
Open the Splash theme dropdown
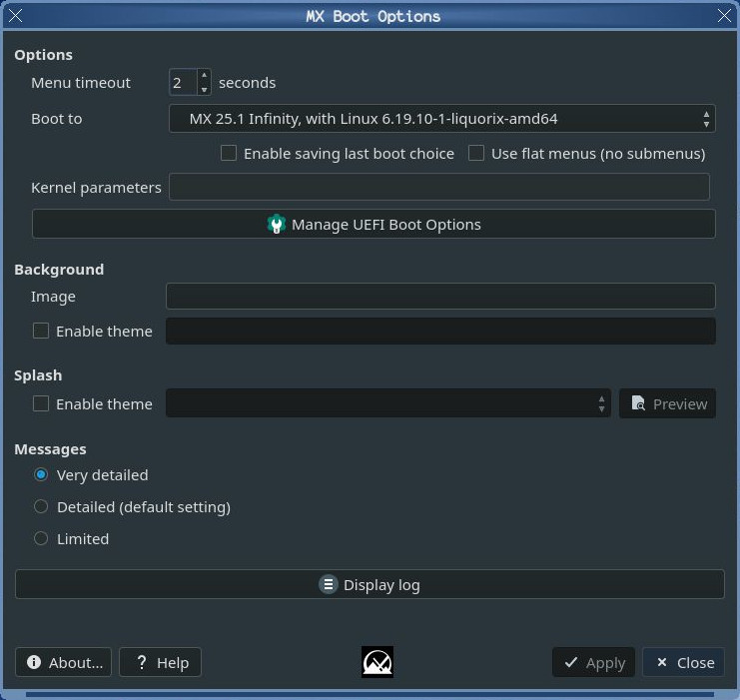tap(388, 403)
